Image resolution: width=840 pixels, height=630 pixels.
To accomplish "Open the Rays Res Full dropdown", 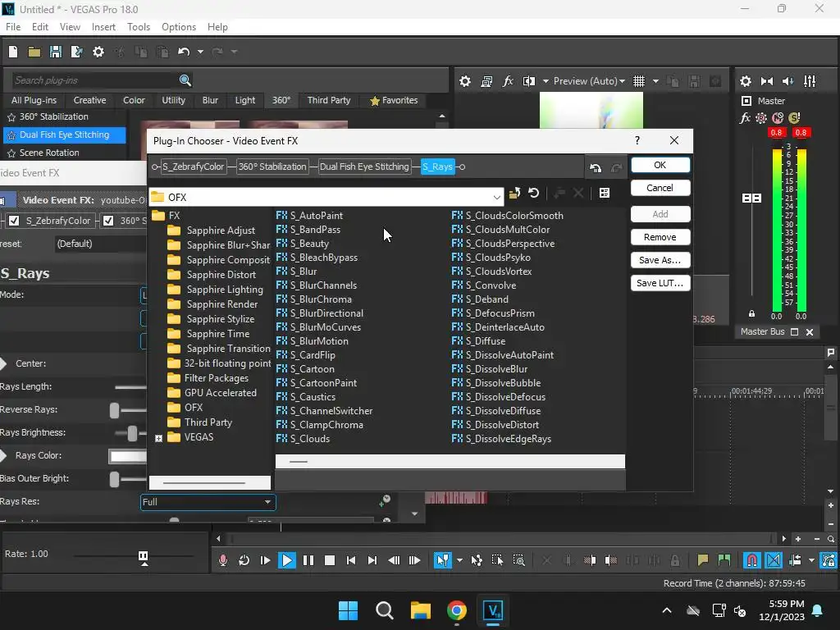I will tap(208, 502).
